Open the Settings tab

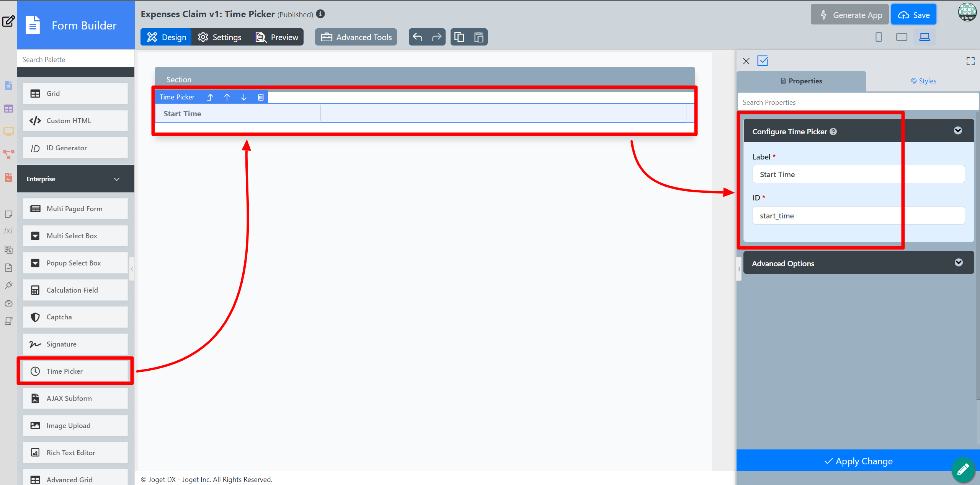[220, 37]
